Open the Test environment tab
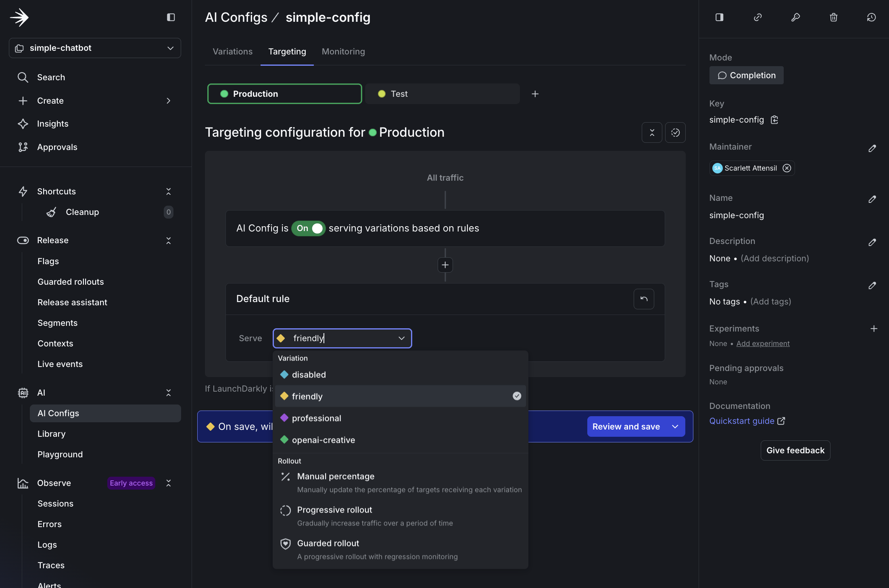The width and height of the screenshot is (889, 588). 399,94
